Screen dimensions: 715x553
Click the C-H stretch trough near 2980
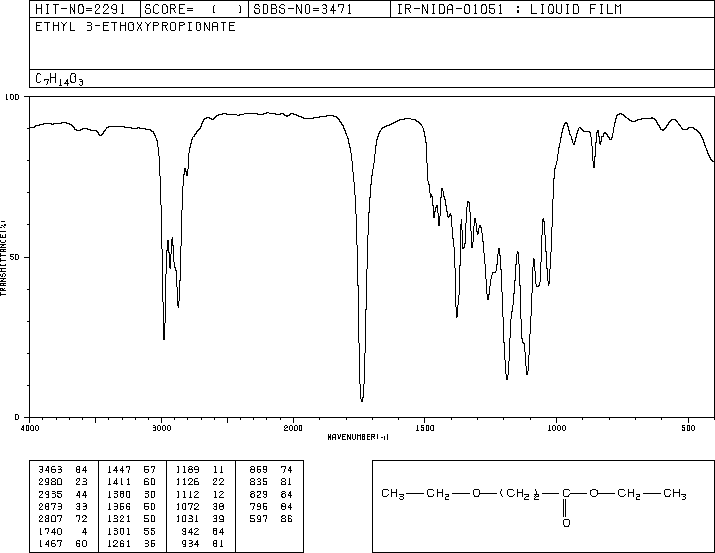[164, 338]
